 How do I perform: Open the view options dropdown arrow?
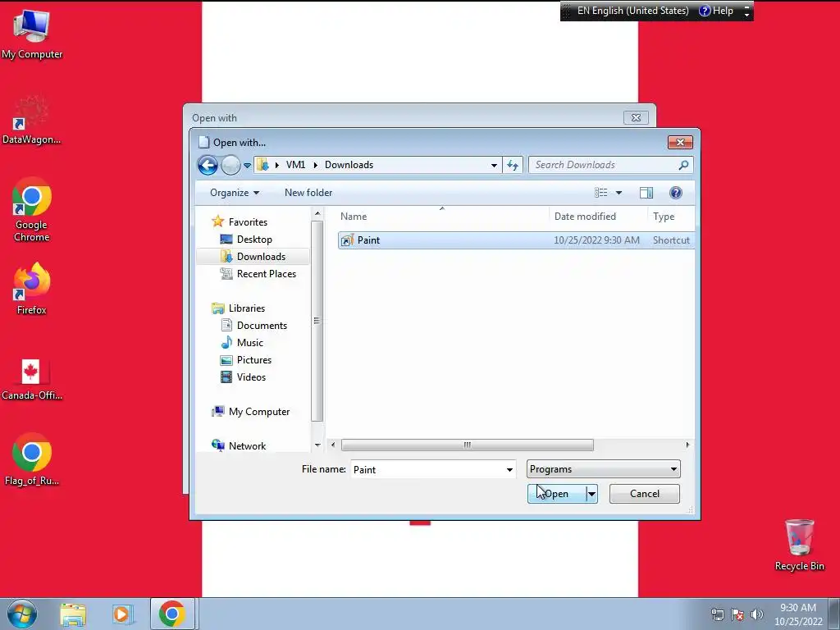pyautogui.click(x=619, y=193)
